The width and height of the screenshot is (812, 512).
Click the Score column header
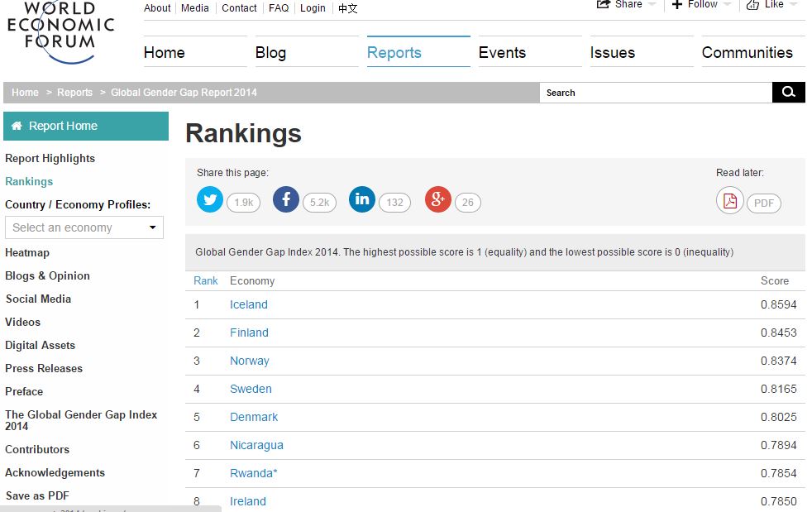pyautogui.click(x=775, y=280)
